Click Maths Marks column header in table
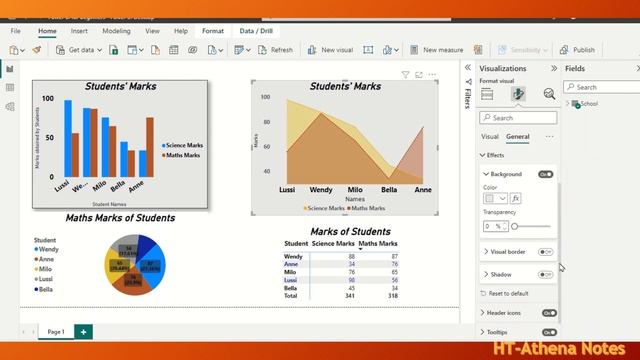Viewport: 640px width, 360px height. point(378,244)
